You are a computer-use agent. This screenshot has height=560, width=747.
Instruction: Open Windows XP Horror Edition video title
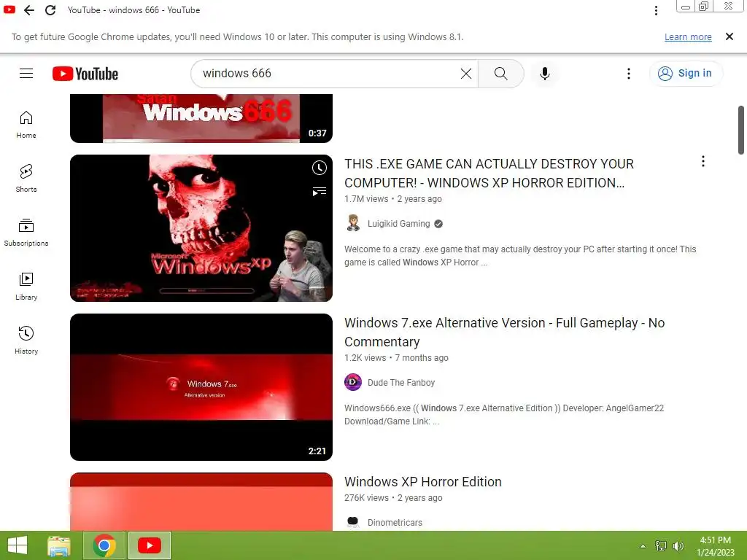point(423,482)
